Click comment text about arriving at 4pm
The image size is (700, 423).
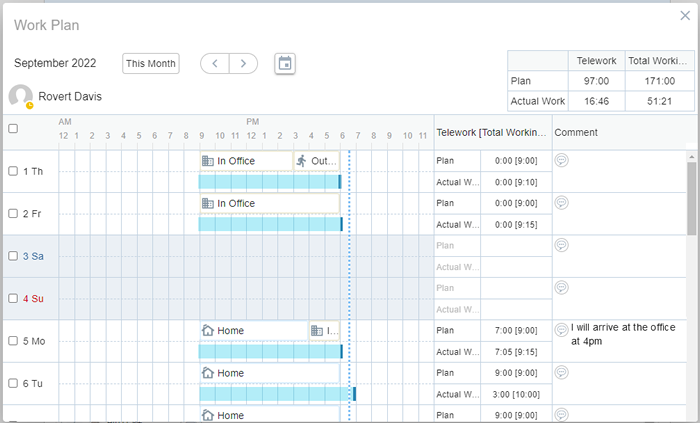coord(623,334)
